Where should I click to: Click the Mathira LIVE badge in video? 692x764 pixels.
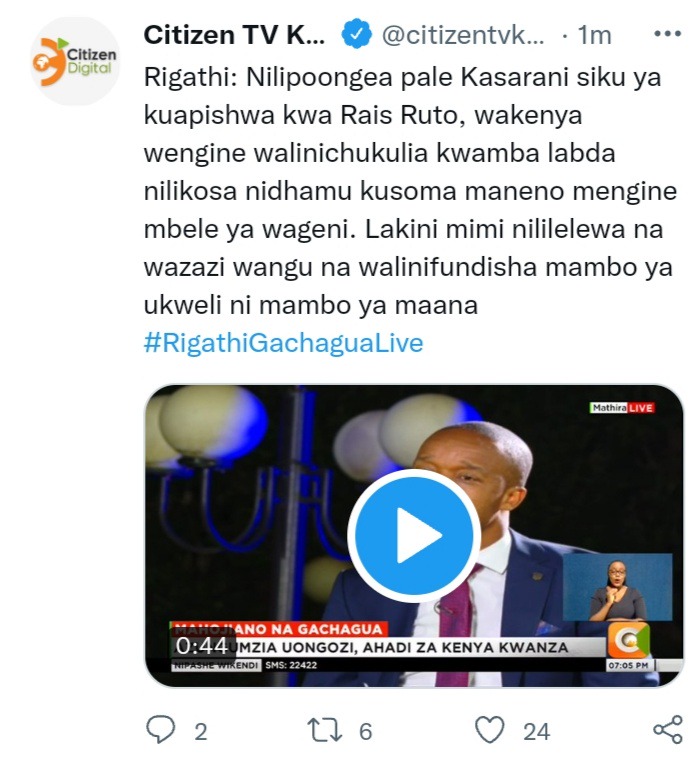tap(621, 408)
